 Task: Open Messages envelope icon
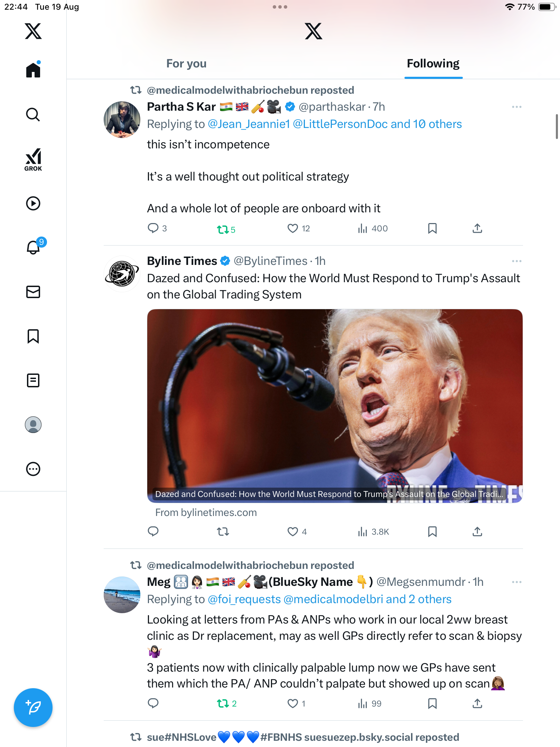33,292
